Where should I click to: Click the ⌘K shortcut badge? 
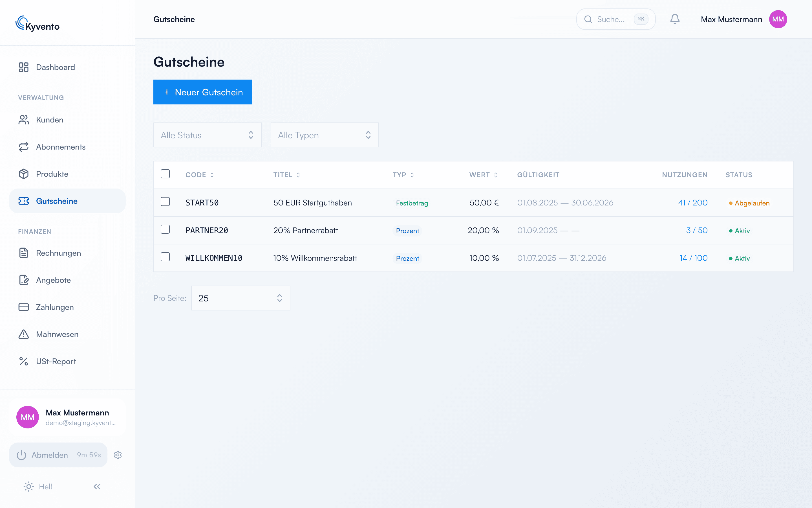point(641,19)
